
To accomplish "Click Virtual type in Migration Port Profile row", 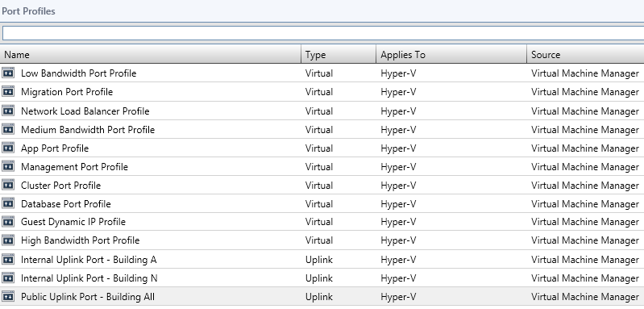I will (x=319, y=92).
